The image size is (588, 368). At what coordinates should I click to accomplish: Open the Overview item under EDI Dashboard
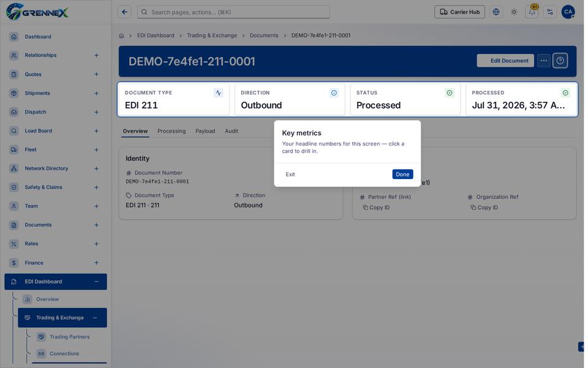point(47,299)
